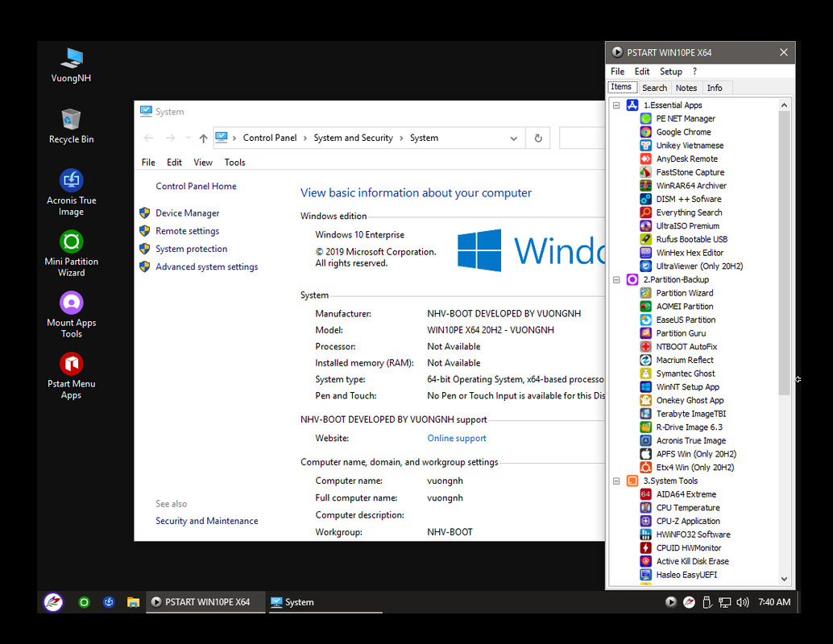Open View menu in System window
This screenshot has width=833, height=644.
[203, 163]
